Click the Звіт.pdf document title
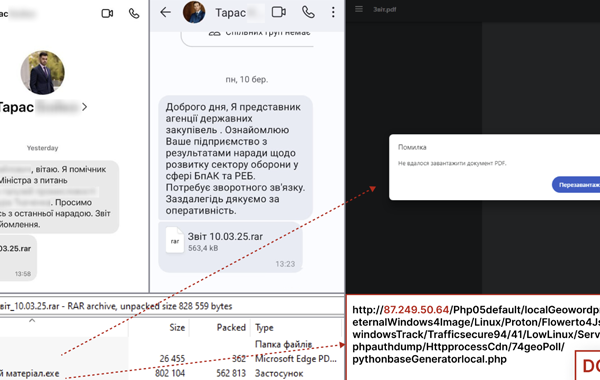This screenshot has width=600, height=380. tap(385, 9)
